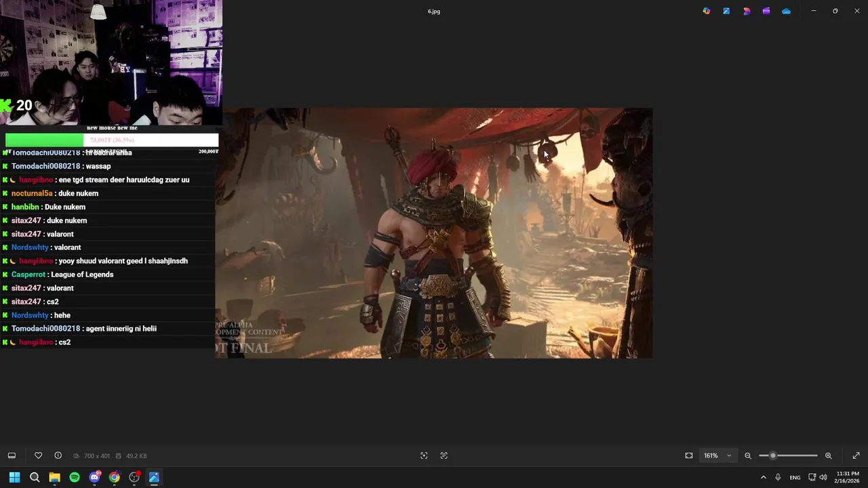Click the zoom in magnifier icon
Viewport: 868px width, 488px height.
point(828,455)
